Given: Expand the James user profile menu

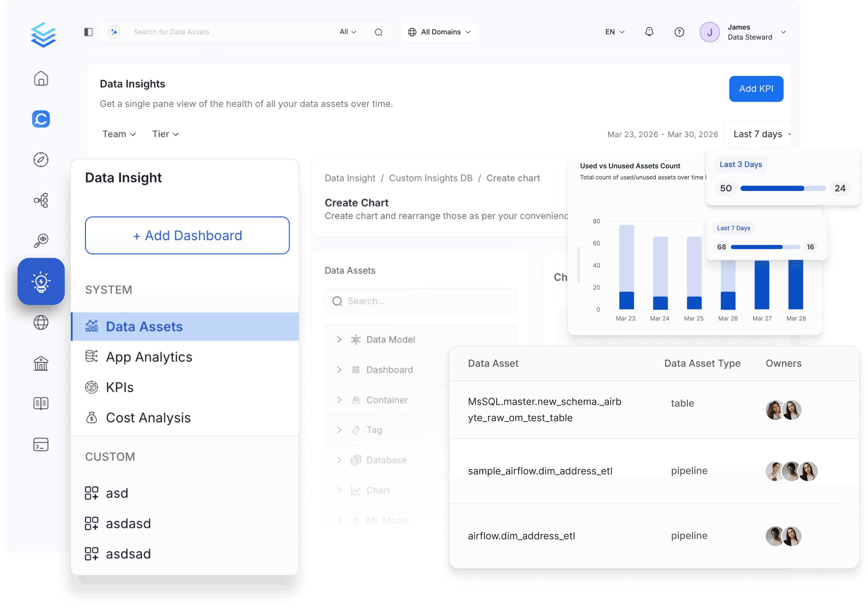Looking at the screenshot, I should (x=783, y=32).
